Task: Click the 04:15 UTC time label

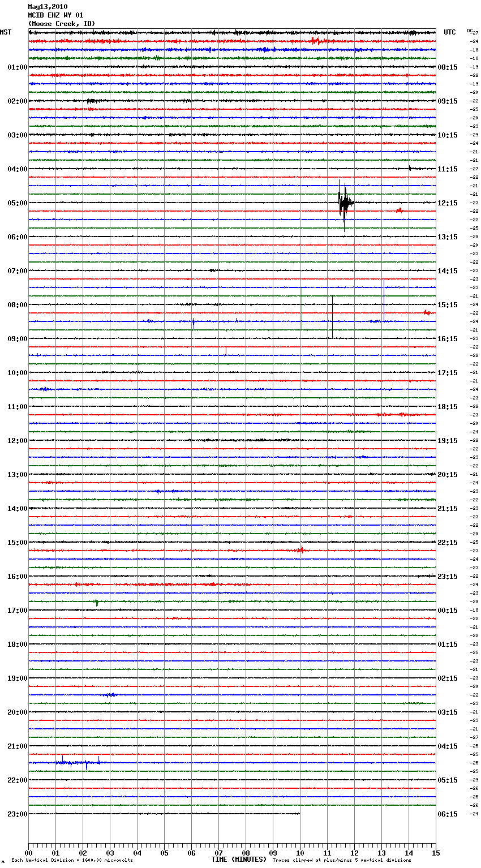Action: [448, 746]
